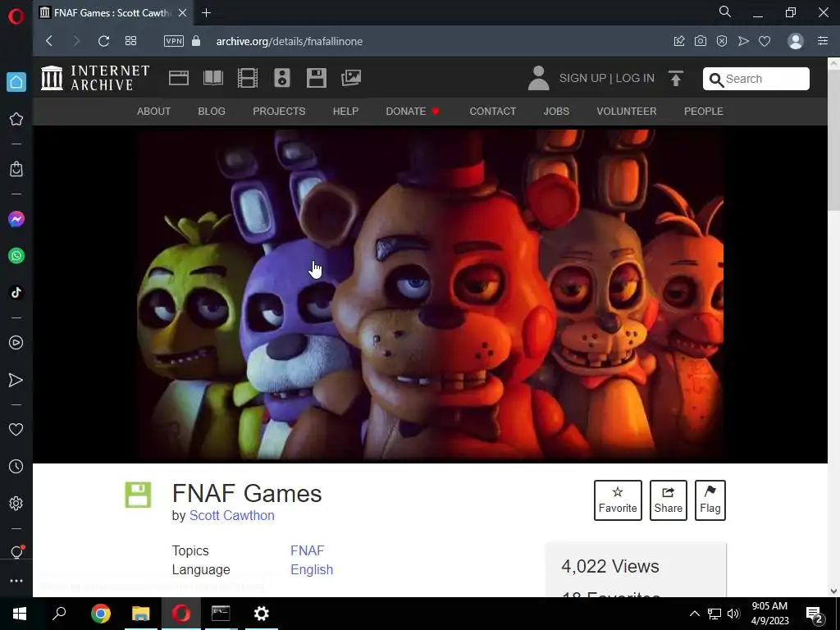Open snapshot camera icon in address bar
This screenshot has height=630, width=840.
(x=701, y=41)
